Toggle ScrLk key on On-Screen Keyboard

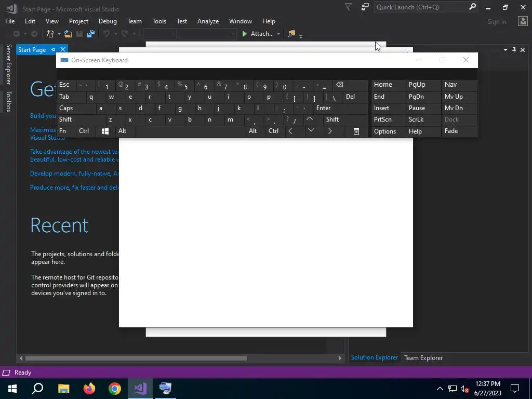point(423,119)
